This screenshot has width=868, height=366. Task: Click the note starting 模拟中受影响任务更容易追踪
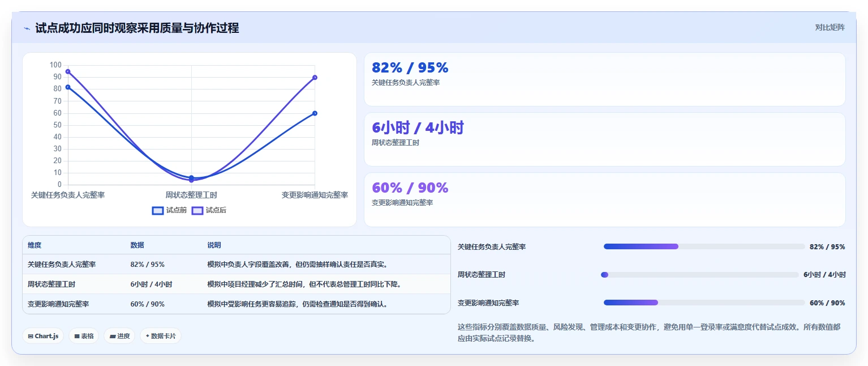click(x=297, y=304)
